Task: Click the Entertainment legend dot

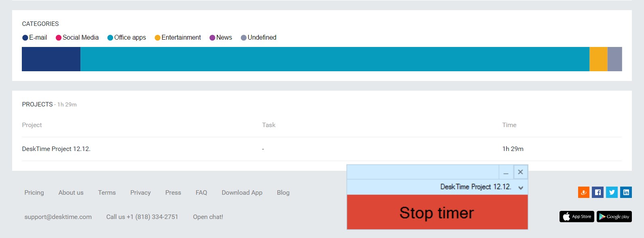Action: click(158, 38)
